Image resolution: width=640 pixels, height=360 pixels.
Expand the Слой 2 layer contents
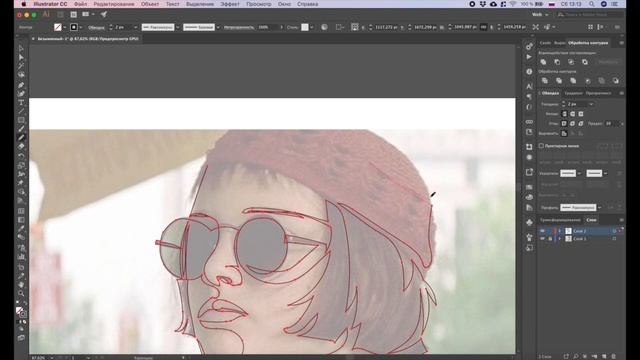point(560,231)
